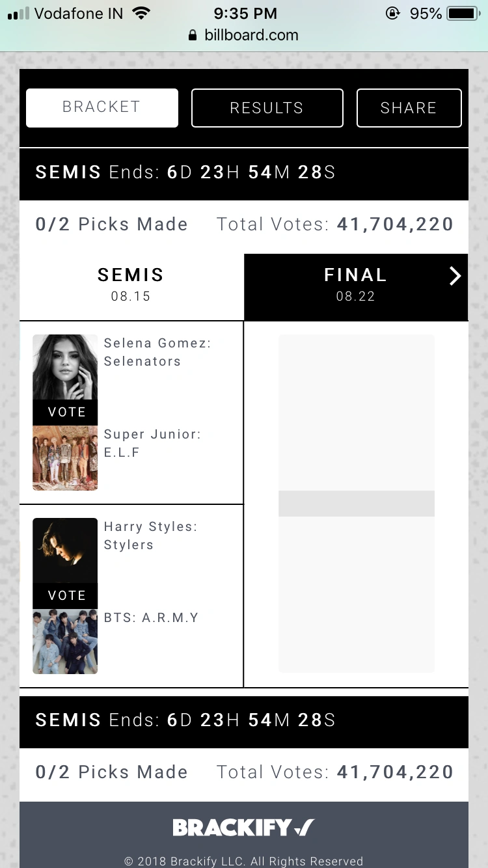Vote for Harry Styles: Stylers
Image resolution: width=488 pixels, height=868 pixels.
(66, 595)
